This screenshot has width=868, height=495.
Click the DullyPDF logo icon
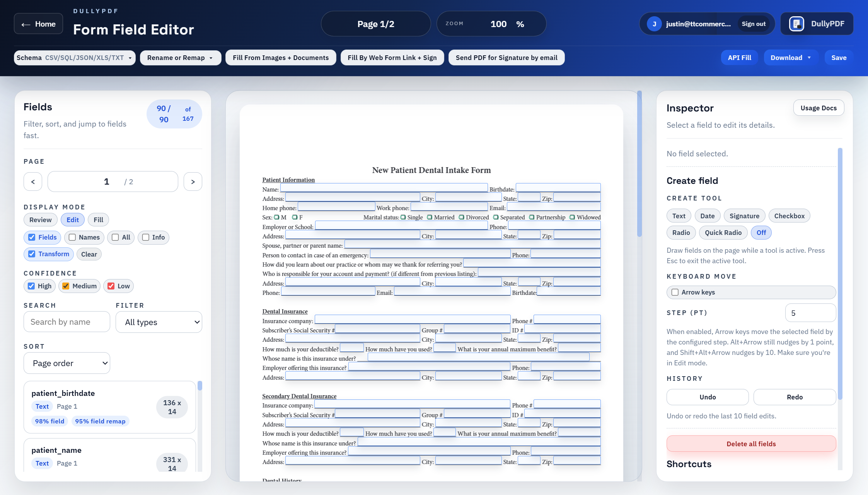pyautogui.click(x=796, y=24)
